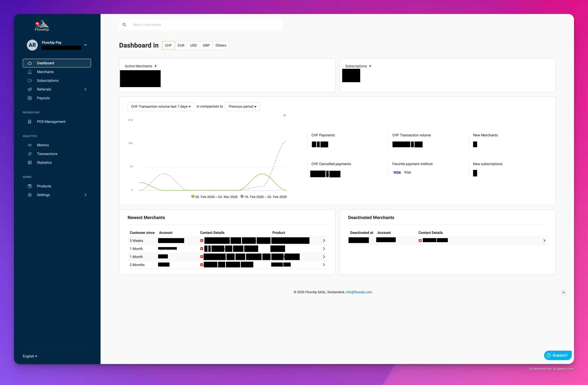Click the POS Management calculator icon
588x385 pixels.
[30, 121]
